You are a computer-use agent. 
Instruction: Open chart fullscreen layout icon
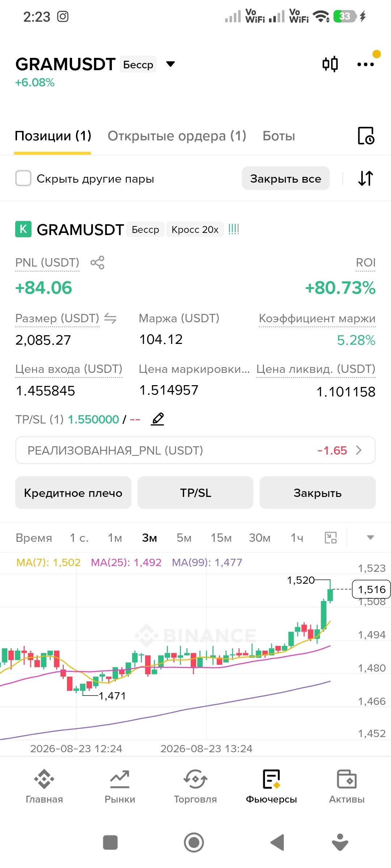click(x=331, y=538)
